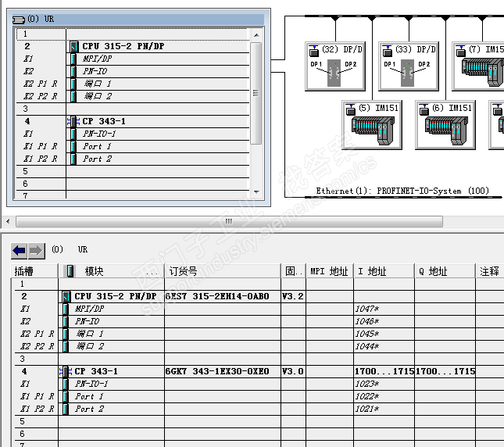504x447 pixels.
Task: Select the (6) IM151 station icon
Action: click(x=445, y=125)
